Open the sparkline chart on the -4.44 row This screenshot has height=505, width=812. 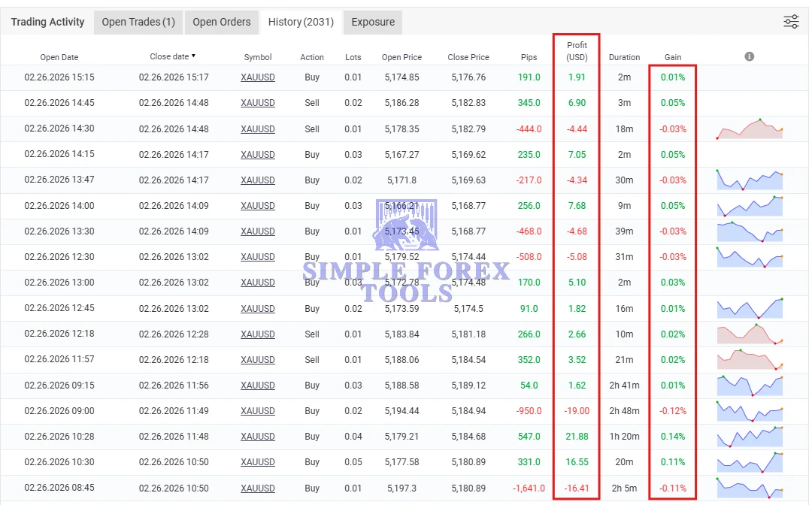(749, 129)
